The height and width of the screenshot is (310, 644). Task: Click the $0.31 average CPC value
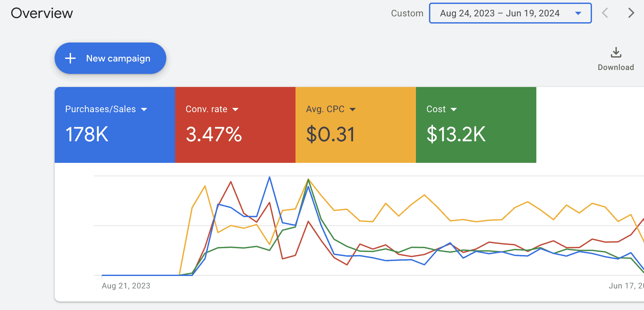[x=330, y=134]
